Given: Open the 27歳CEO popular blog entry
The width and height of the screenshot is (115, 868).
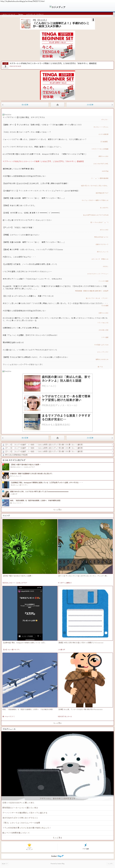Looking at the screenshot, I should (58, 476).
